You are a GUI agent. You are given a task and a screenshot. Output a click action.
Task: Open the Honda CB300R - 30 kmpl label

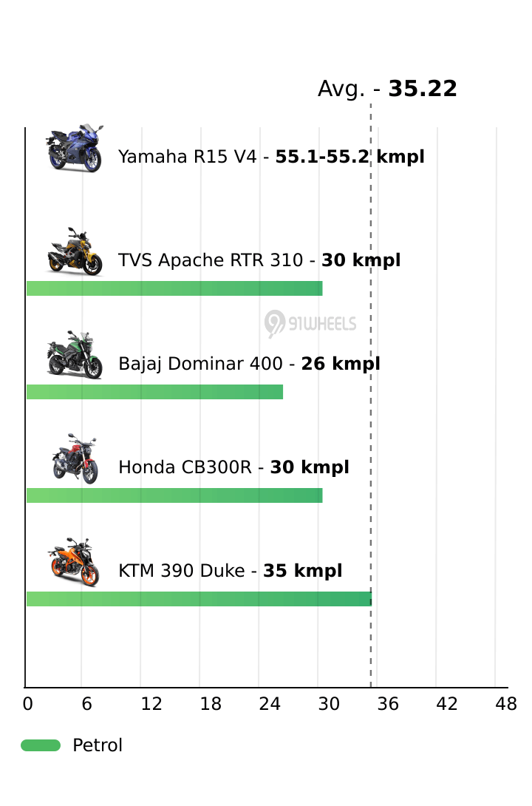[233, 467]
